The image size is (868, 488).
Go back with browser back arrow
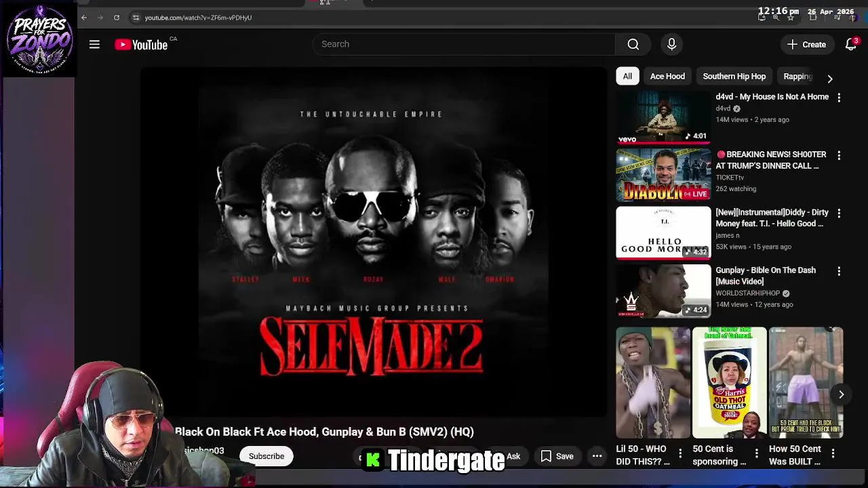click(84, 18)
